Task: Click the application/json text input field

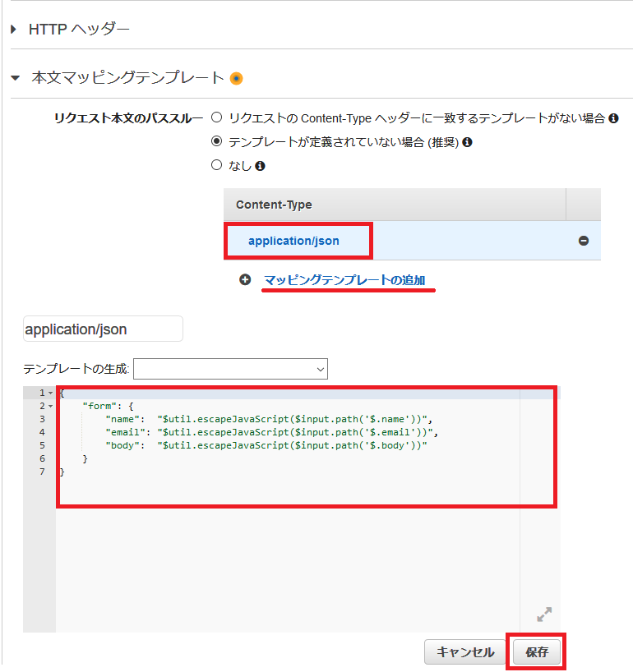Action: tap(103, 329)
